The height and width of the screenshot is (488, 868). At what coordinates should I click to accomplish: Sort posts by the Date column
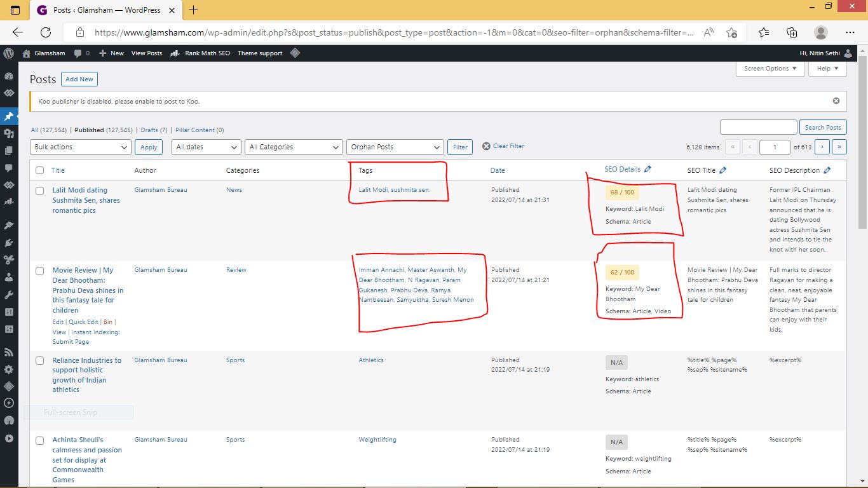[x=498, y=170]
